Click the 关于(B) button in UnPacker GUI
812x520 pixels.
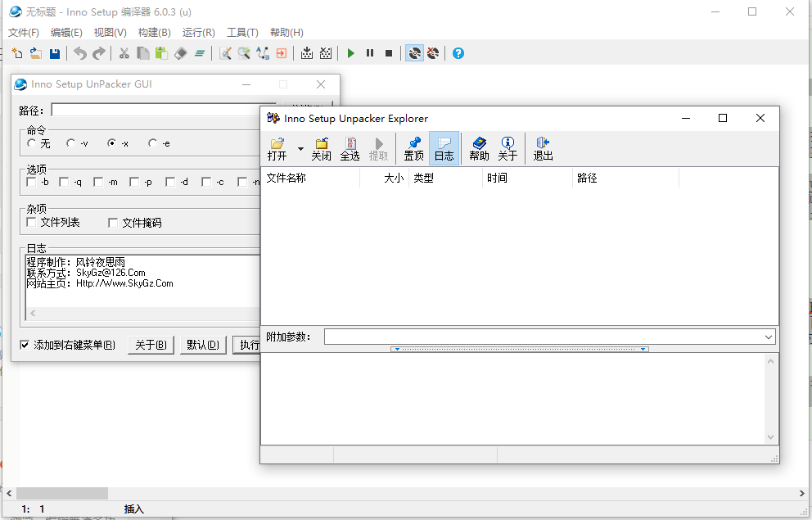(151, 345)
